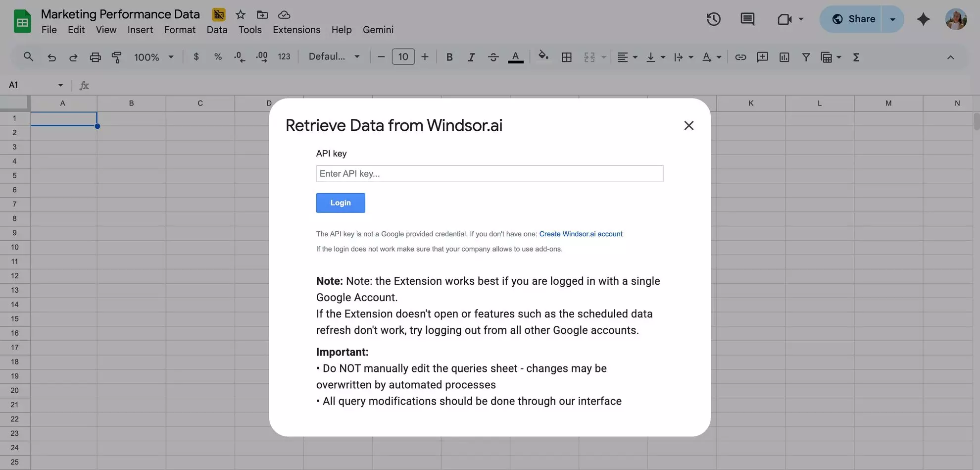Image resolution: width=980 pixels, height=470 pixels.
Task: Open the fill color icon
Action: click(543, 56)
